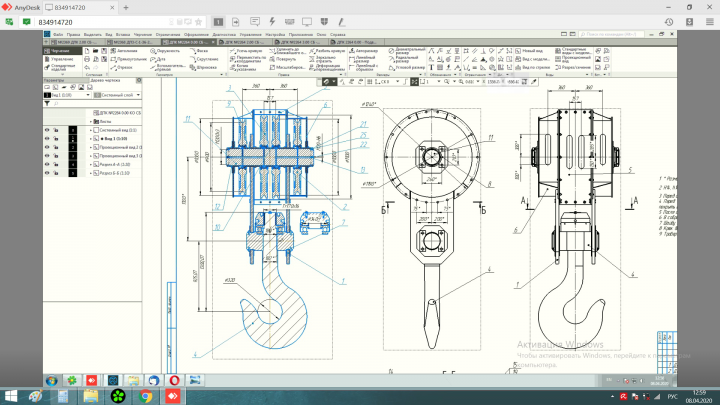This screenshot has width=720, height=405.
Task: Pick the Угловой размер dimension tool
Action: [x=406, y=68]
